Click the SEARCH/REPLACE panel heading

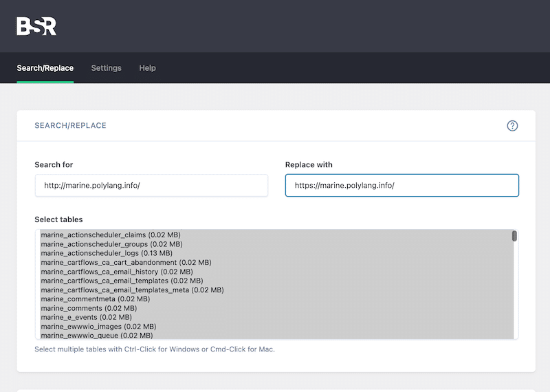pos(70,126)
